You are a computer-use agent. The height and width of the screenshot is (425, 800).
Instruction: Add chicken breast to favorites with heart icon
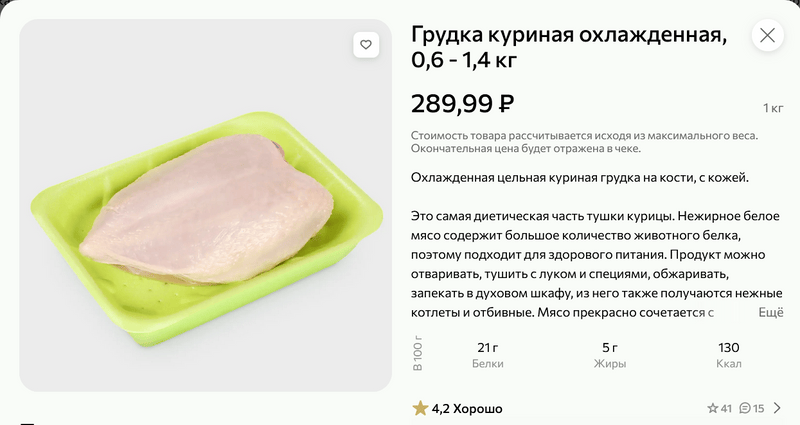pos(366,45)
